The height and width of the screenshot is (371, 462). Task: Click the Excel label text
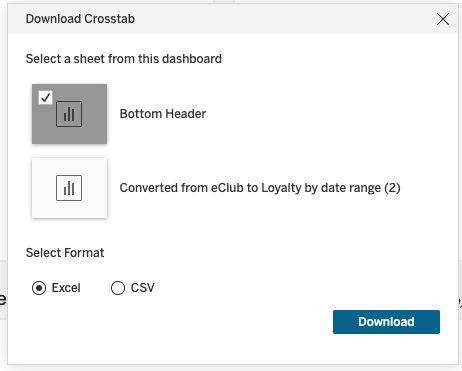pos(66,288)
